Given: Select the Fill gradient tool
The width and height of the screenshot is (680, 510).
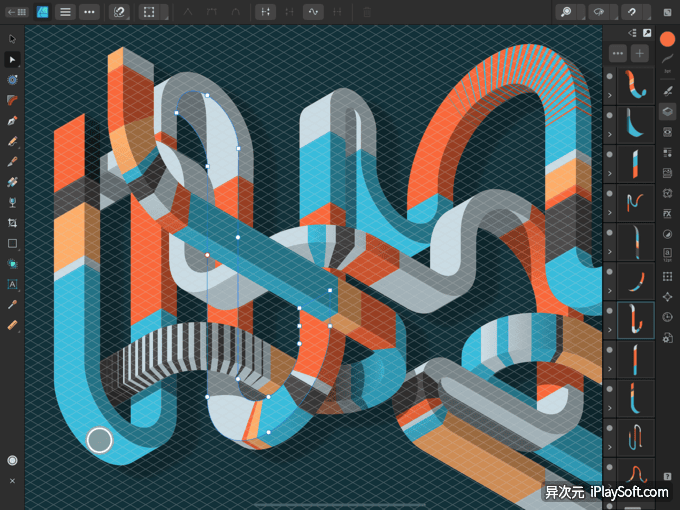Looking at the screenshot, I should click(x=13, y=182).
